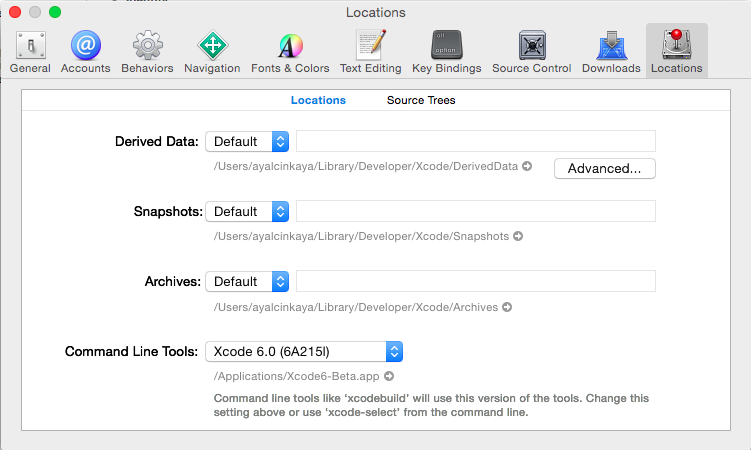Image resolution: width=751 pixels, height=450 pixels.
Task: Open the Key Bindings preferences pane
Action: click(x=447, y=52)
